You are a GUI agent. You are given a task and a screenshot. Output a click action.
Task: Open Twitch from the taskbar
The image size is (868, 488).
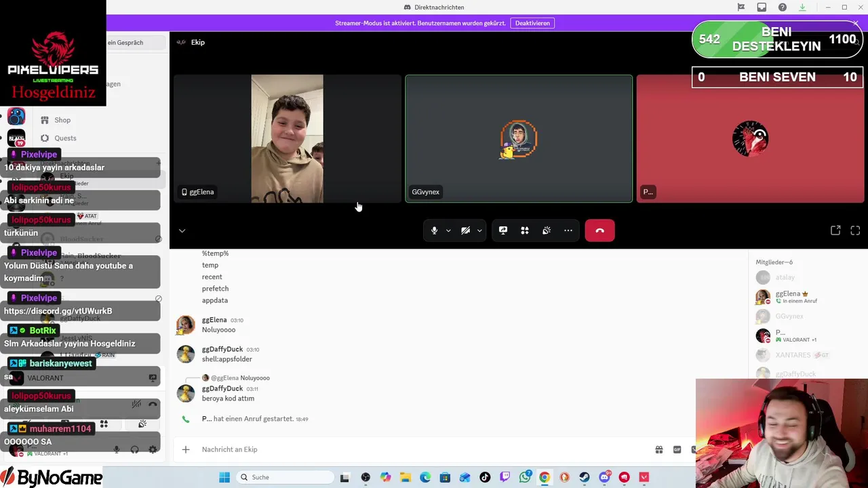505,477
